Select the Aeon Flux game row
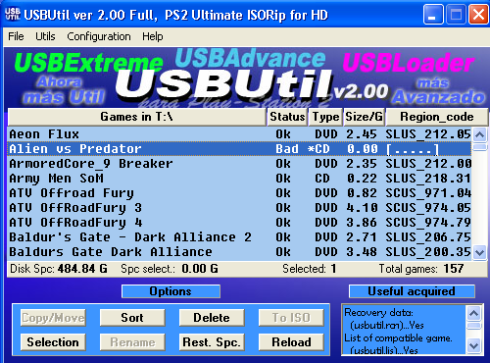This screenshot has width=490, height=363. (x=239, y=134)
